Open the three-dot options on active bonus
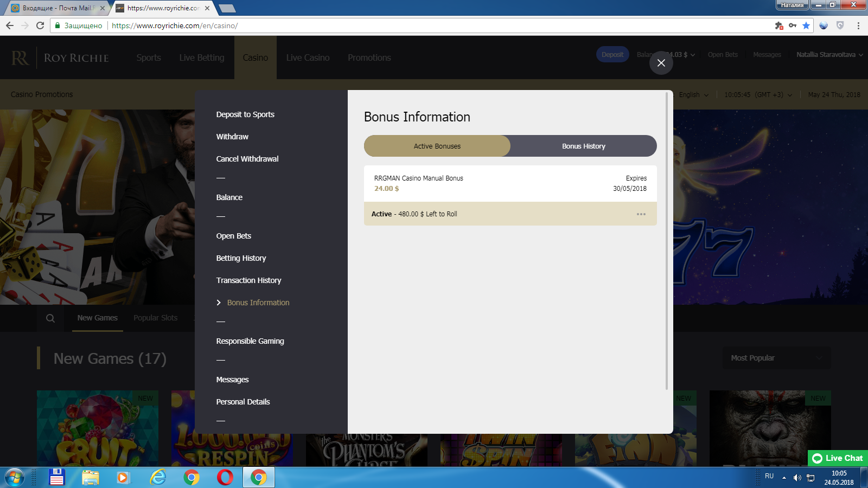868x488 pixels. 641,214
